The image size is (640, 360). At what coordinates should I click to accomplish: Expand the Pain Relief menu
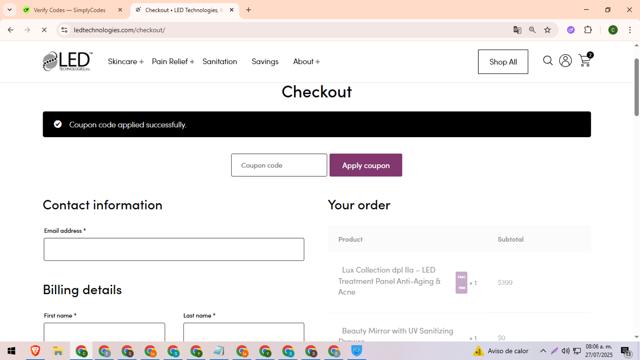tap(173, 62)
